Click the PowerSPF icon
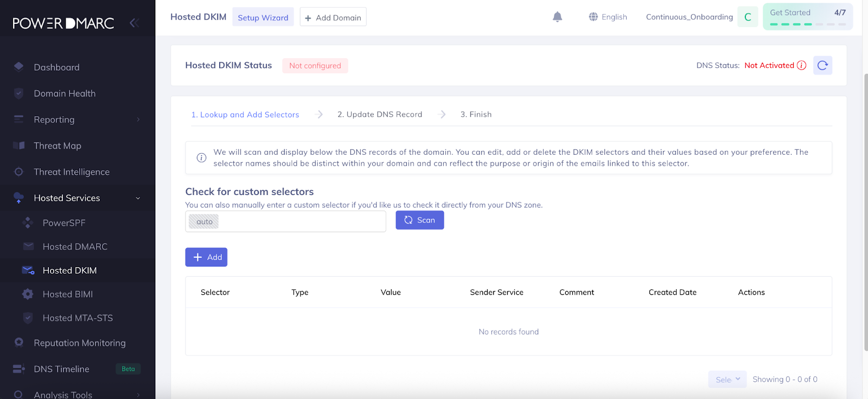This screenshot has height=399, width=868. point(28,223)
